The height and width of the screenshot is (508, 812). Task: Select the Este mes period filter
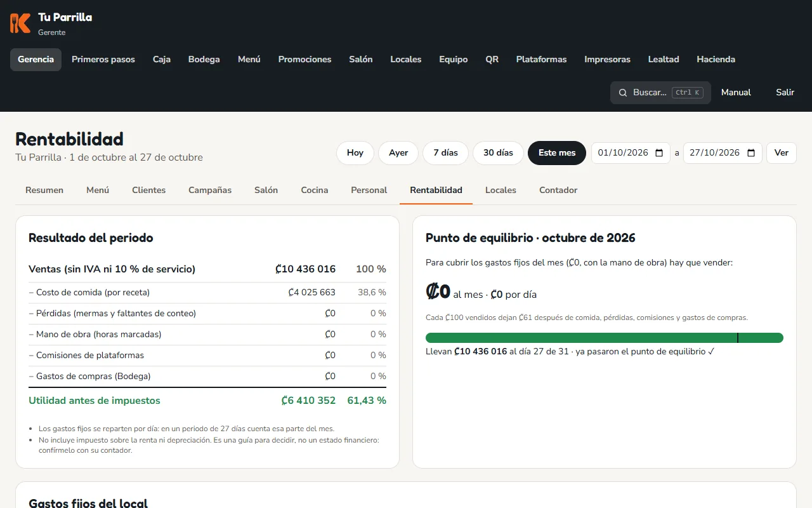557,153
